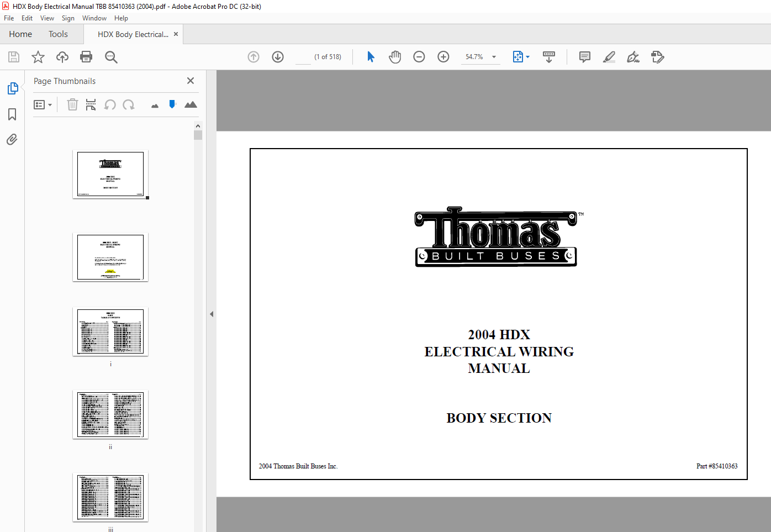Open Attachments paperclip panel

[x=12, y=139]
